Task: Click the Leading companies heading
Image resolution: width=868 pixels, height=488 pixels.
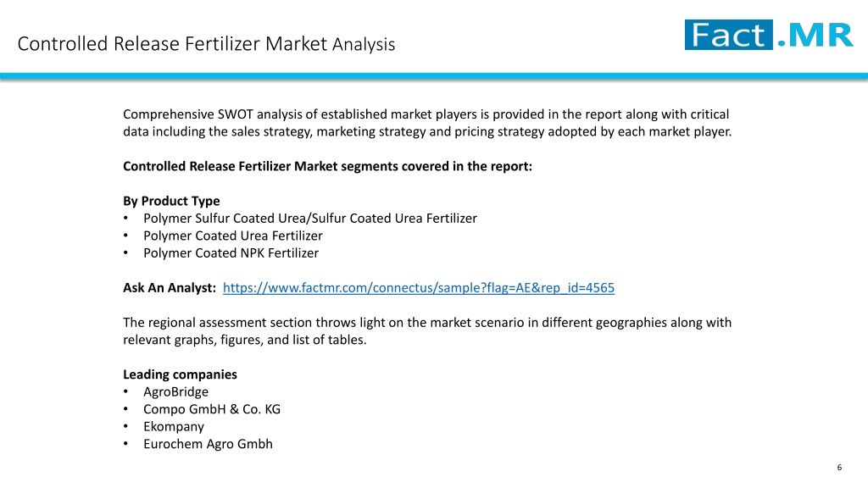Action: (x=180, y=374)
